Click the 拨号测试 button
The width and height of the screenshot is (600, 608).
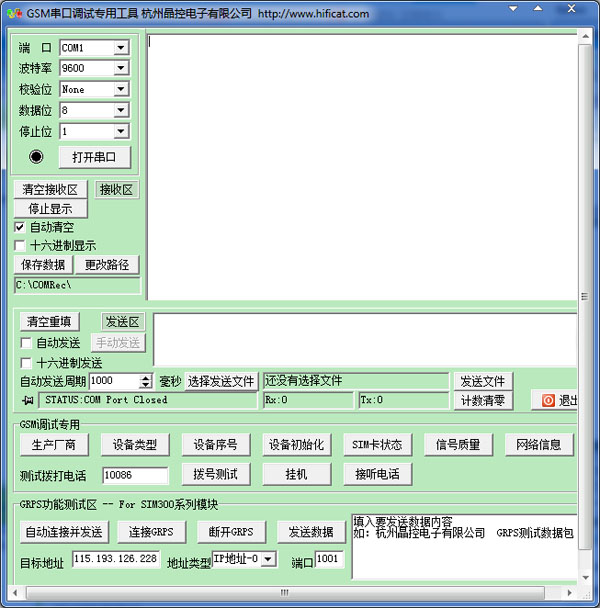pyautogui.click(x=216, y=474)
